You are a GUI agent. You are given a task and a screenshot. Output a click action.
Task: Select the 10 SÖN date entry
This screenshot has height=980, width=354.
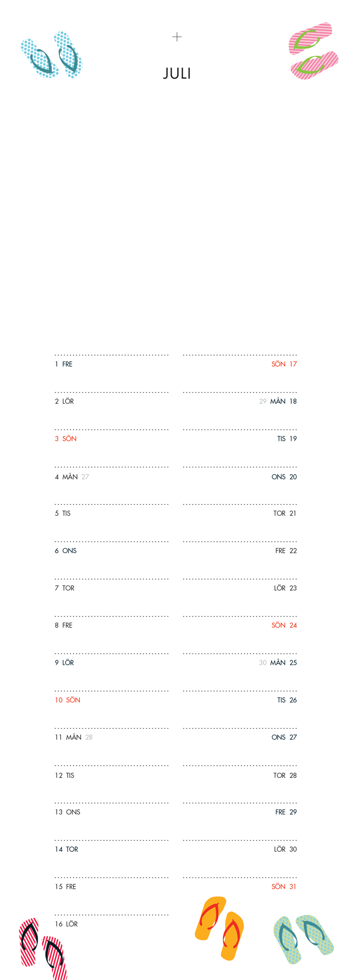coord(68,700)
